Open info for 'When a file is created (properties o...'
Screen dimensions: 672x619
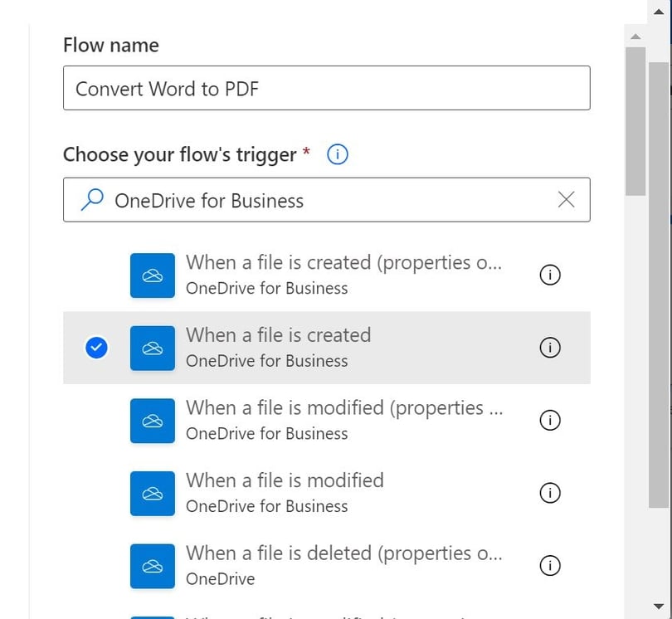(x=550, y=275)
